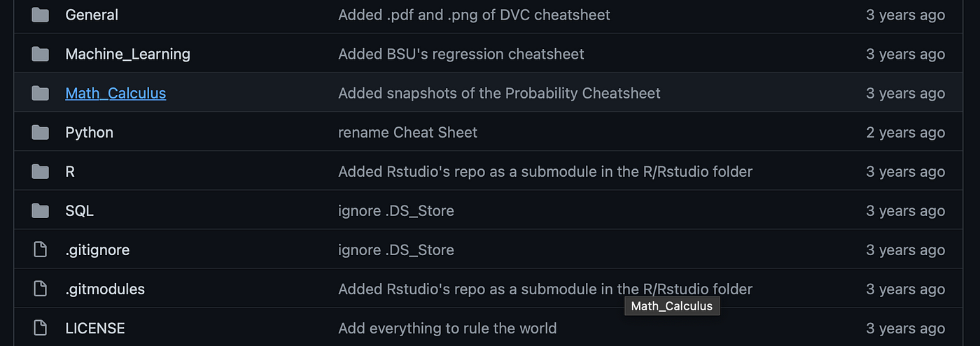This screenshot has height=346, width=980.
Task: Open the Math_Calculus folder link
Action: point(115,93)
